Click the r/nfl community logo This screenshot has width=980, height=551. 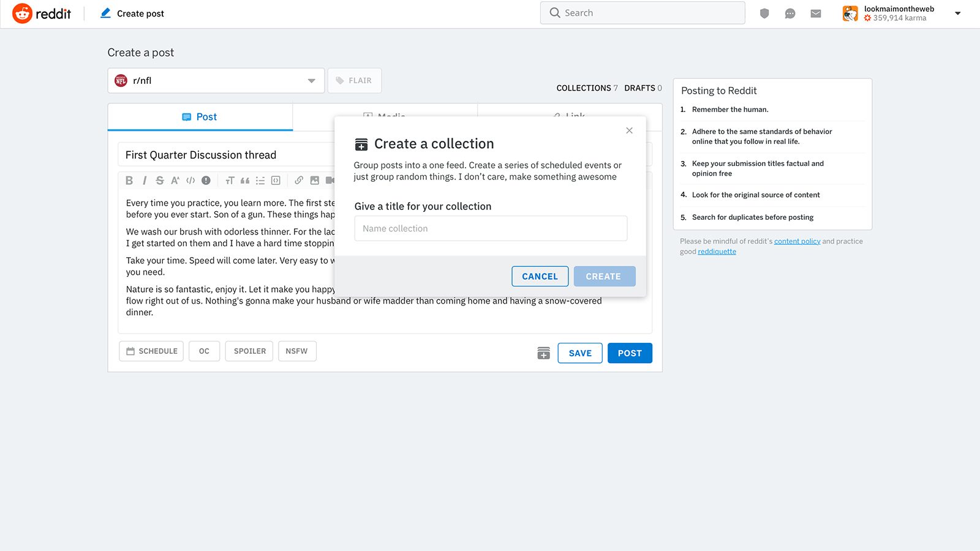(x=121, y=81)
